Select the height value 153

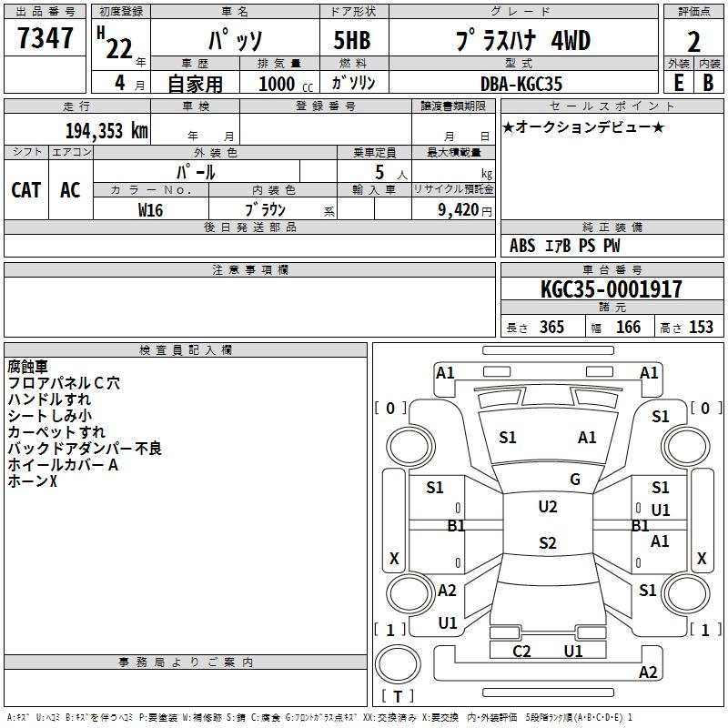coord(701,327)
